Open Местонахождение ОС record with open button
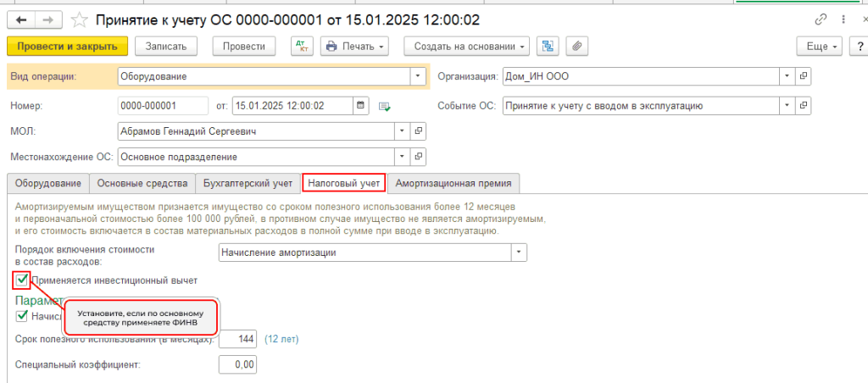 pos(419,157)
